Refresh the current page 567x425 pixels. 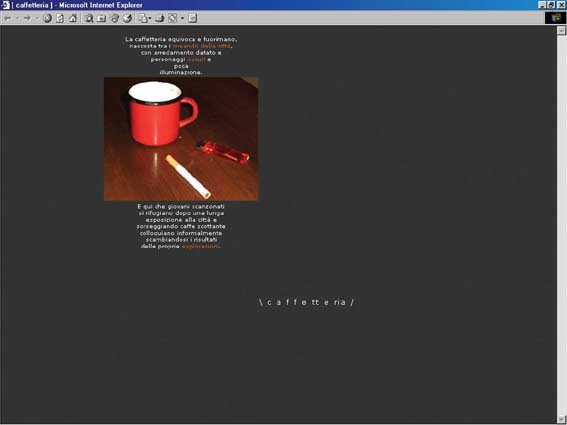tap(60, 18)
